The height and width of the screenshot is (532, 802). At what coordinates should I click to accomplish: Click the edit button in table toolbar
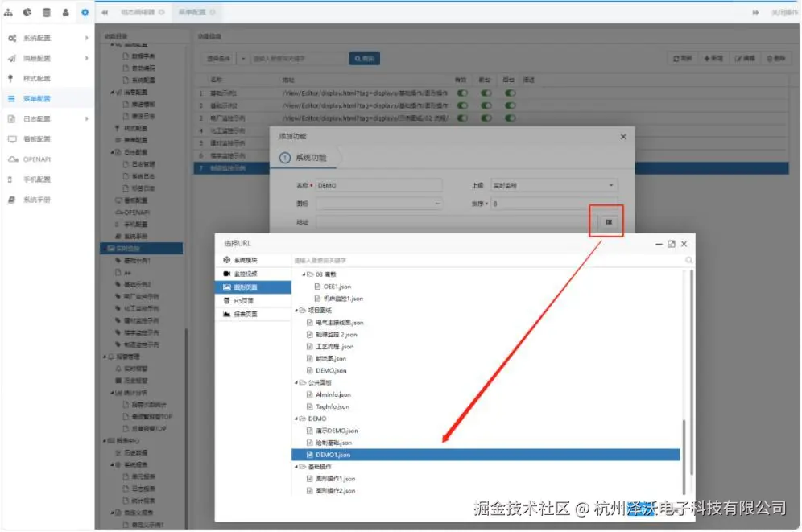pos(745,58)
